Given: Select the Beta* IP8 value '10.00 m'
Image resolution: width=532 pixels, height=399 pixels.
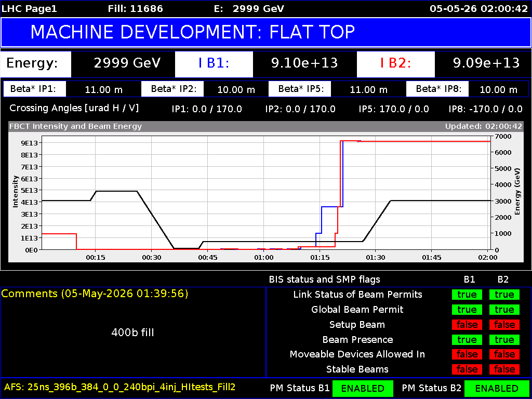Looking at the screenshot, I should tap(498, 89).
